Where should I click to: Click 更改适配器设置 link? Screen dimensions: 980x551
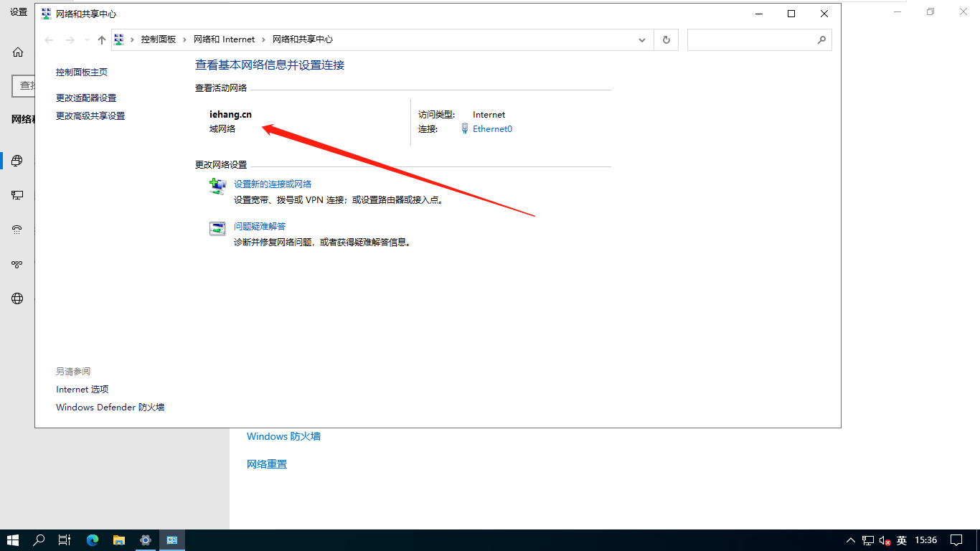[x=86, y=98]
